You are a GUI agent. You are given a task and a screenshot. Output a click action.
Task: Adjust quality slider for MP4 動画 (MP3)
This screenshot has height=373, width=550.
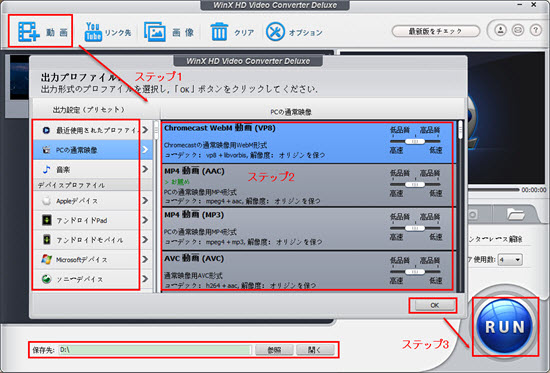click(415, 228)
